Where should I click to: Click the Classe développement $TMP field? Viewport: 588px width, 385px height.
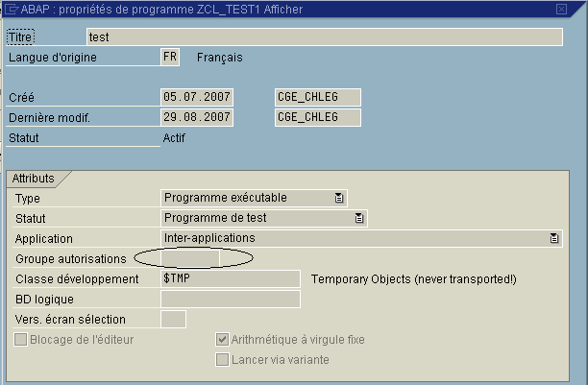coord(231,278)
